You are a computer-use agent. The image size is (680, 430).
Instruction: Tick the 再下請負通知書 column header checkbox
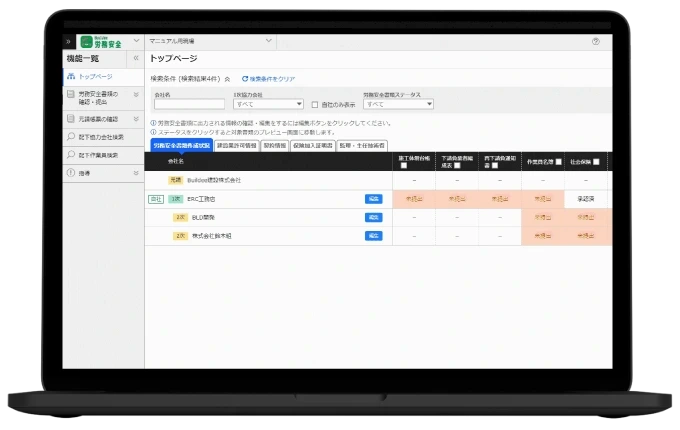click(x=495, y=166)
